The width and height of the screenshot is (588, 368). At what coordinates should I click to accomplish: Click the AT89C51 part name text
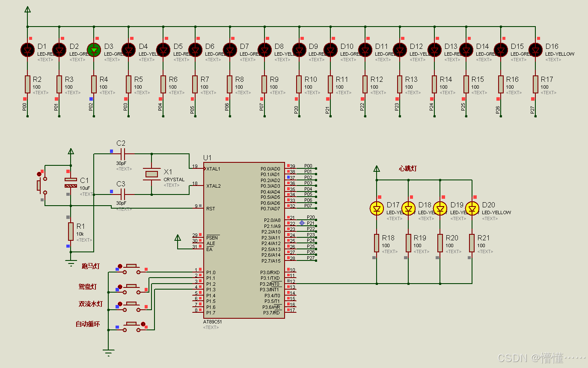pyautogui.click(x=213, y=321)
